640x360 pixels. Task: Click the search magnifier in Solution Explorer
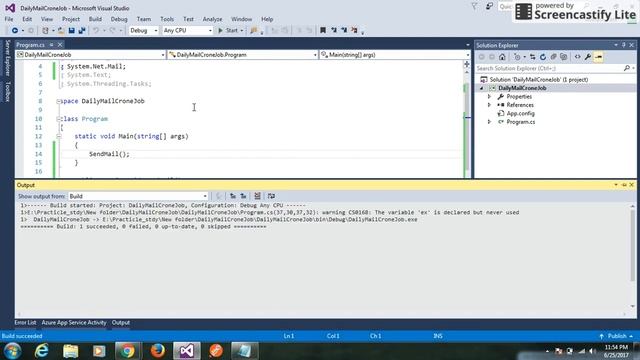click(x=627, y=69)
